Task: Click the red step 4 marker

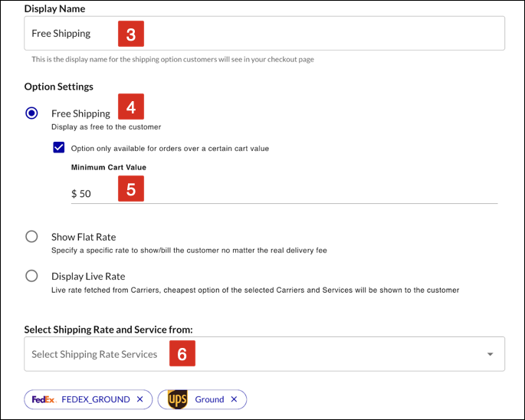Action: 131,107
